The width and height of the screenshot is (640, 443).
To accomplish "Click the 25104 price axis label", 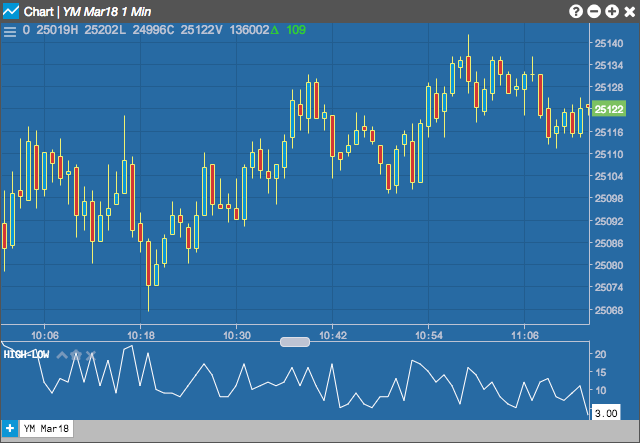I will pos(609,176).
